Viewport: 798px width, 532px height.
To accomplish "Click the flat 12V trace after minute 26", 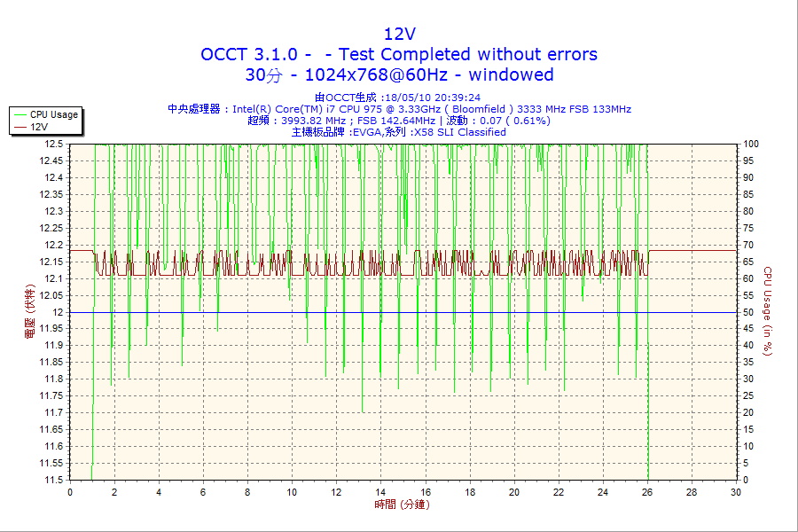I will [x=692, y=250].
